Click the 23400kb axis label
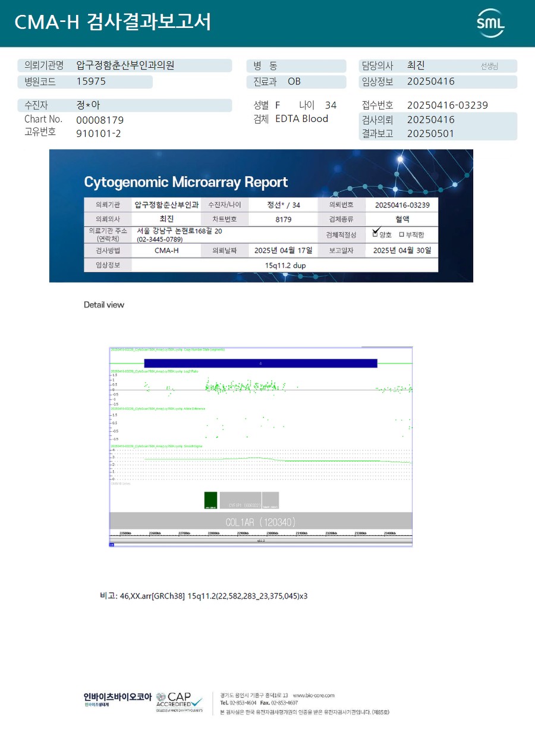 click(390, 534)
